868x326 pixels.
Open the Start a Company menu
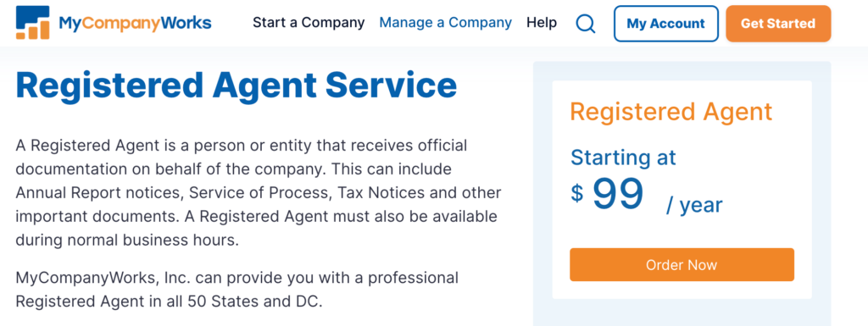(x=309, y=23)
